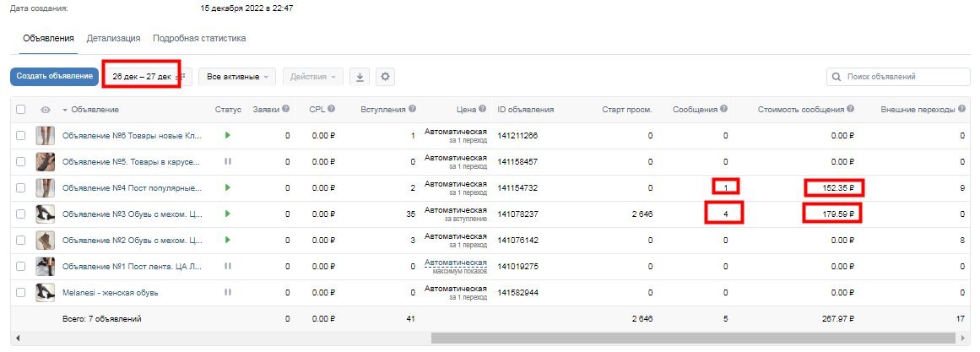Click help icon next to Заявки
The image size is (980, 352).
(286, 109)
